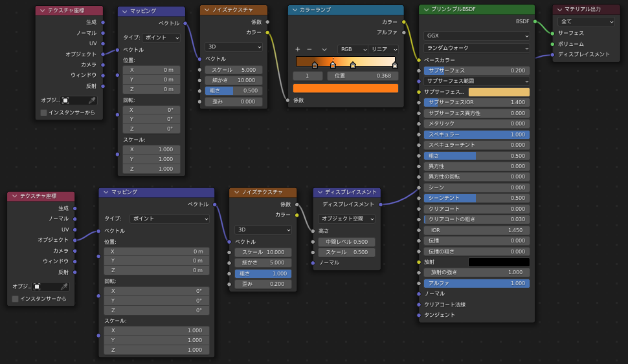628x364 pixels.
Task: Click the eyedropper in the lower テクスチャ座標 node
Action: [x=64, y=286]
